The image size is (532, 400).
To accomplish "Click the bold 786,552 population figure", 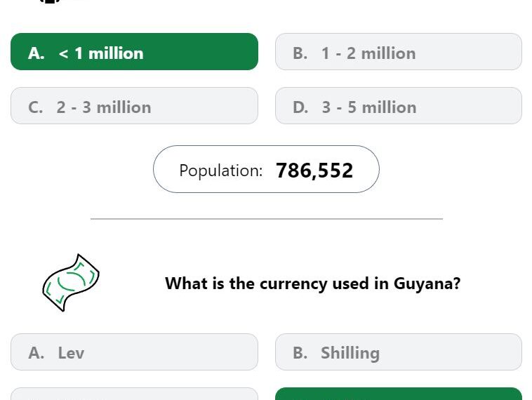I will (314, 171).
